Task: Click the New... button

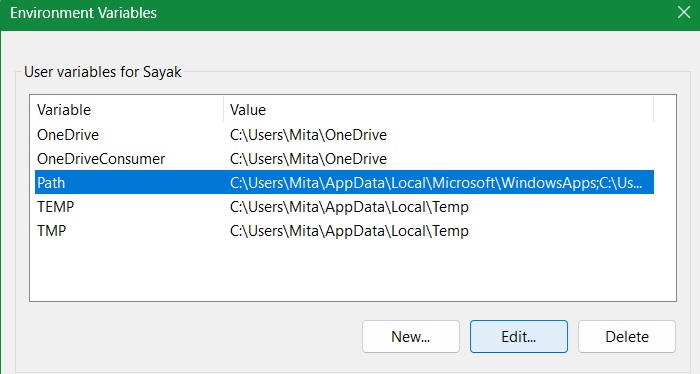Action: pos(411,337)
